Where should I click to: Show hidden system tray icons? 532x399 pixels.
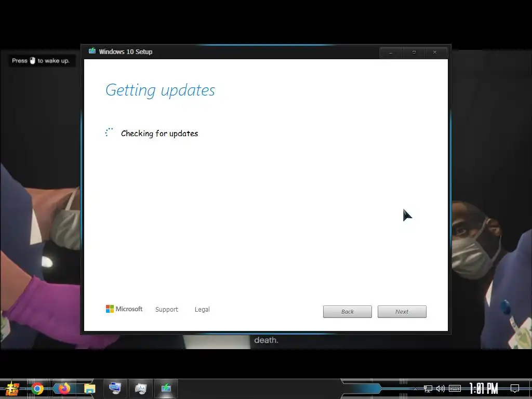pyautogui.click(x=415, y=389)
